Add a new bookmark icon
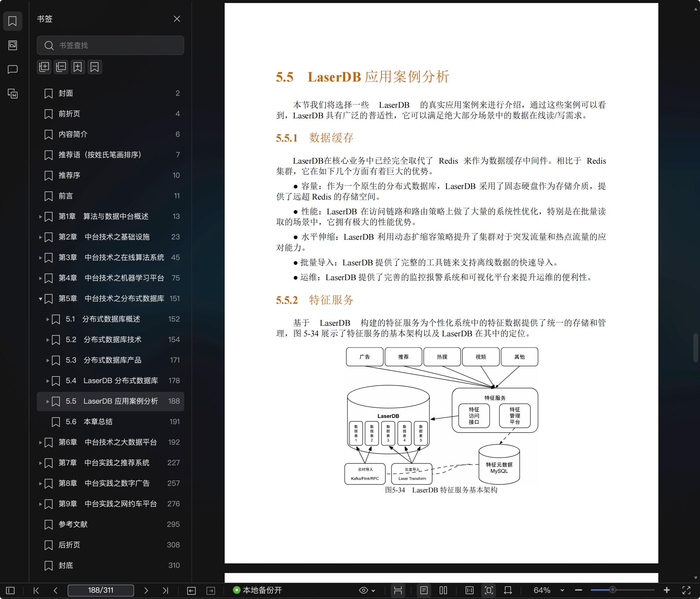 click(x=78, y=67)
